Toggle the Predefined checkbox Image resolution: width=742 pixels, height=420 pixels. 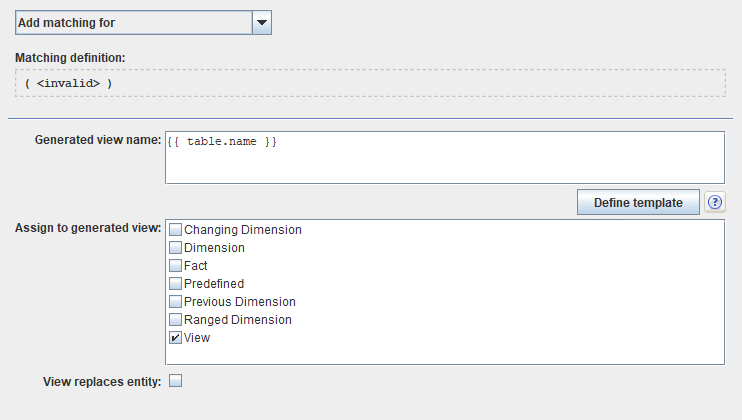[x=176, y=284]
